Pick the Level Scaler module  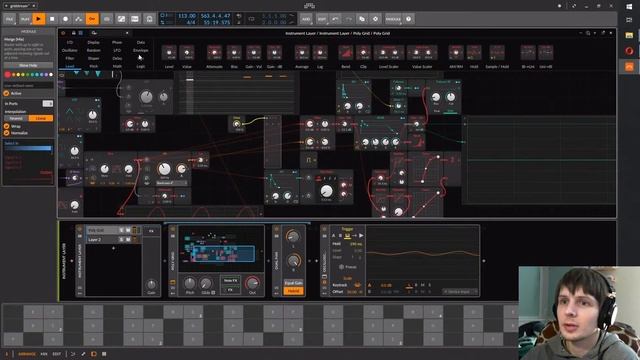pyautogui.click(x=389, y=56)
